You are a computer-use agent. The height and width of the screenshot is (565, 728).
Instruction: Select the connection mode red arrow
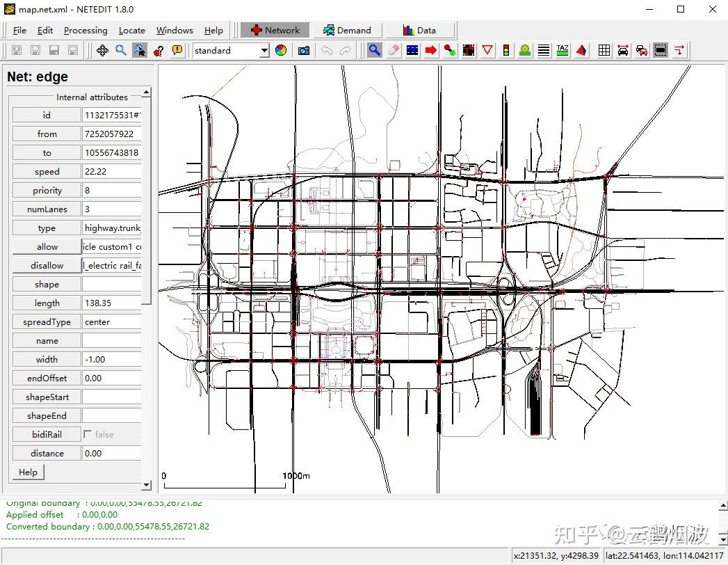pyautogui.click(x=431, y=50)
